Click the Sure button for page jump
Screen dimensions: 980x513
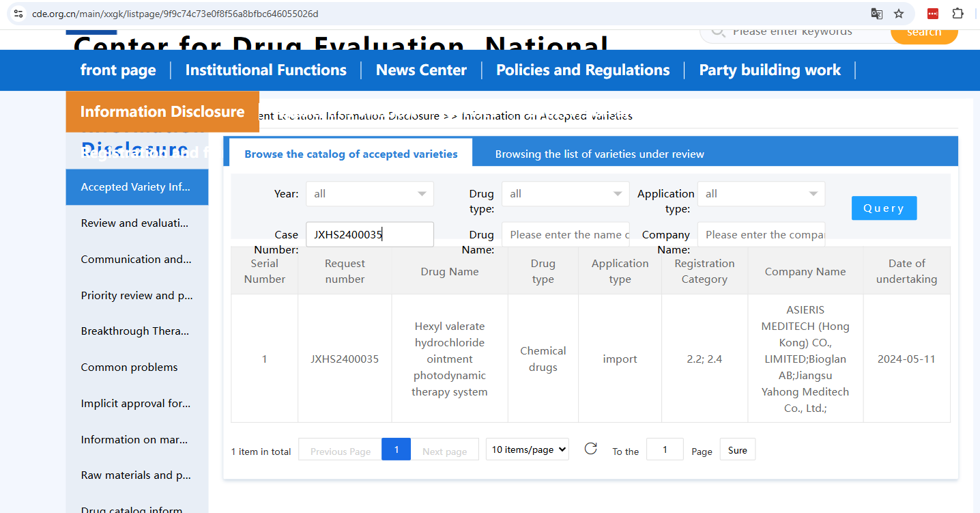point(737,450)
